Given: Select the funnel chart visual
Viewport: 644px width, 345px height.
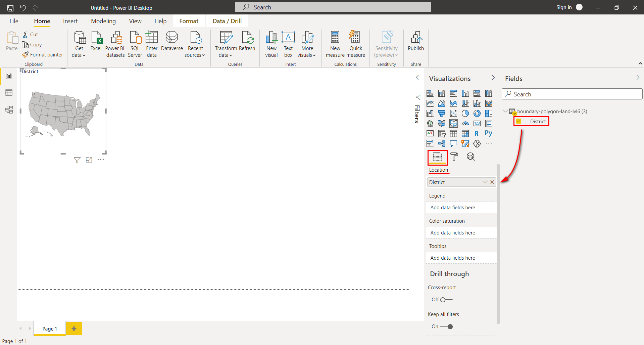Looking at the screenshot, I should 442,114.
